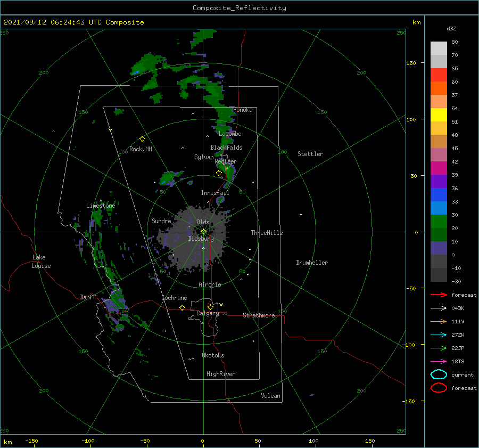Click the Stettler city label
Viewport: 479px width, 448px height.
tap(310, 154)
